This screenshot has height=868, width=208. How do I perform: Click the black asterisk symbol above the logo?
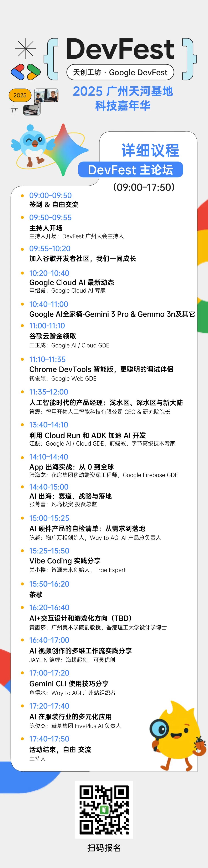[26, 49]
